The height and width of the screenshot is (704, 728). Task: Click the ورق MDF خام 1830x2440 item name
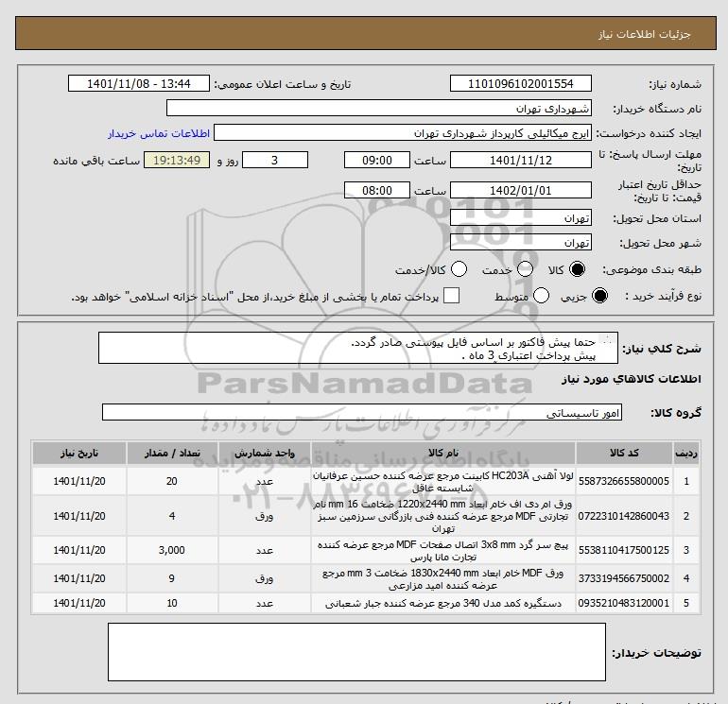443,578
